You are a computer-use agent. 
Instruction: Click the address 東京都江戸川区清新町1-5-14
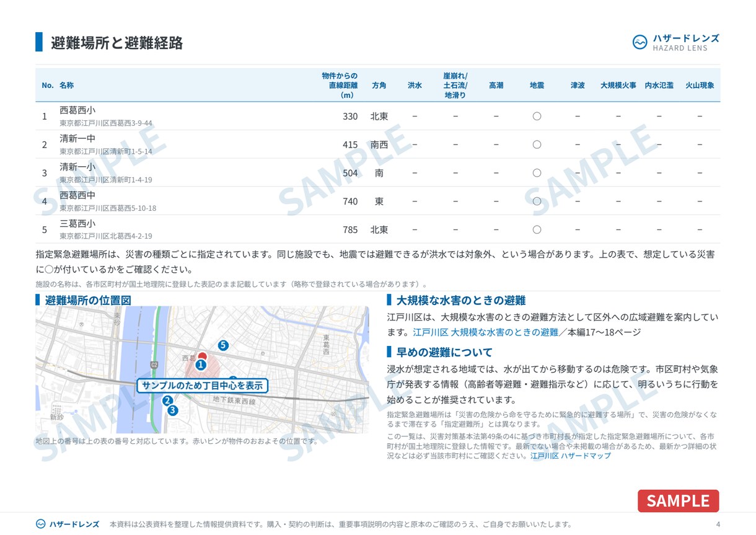coord(106,151)
